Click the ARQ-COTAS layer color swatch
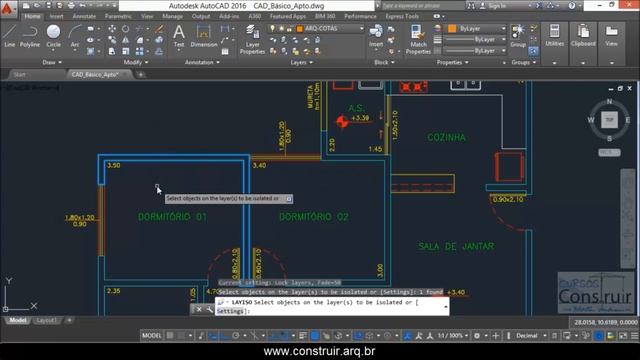The width and height of the screenshot is (640, 360). (x=300, y=29)
